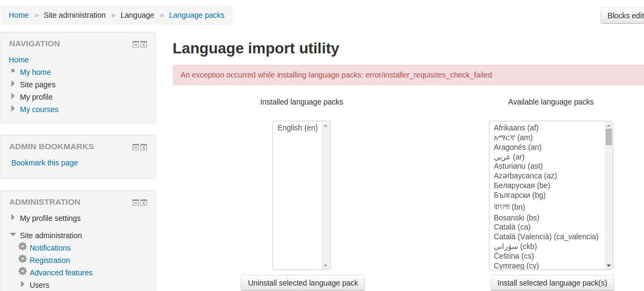Open the Advanced features link

[x=61, y=273]
